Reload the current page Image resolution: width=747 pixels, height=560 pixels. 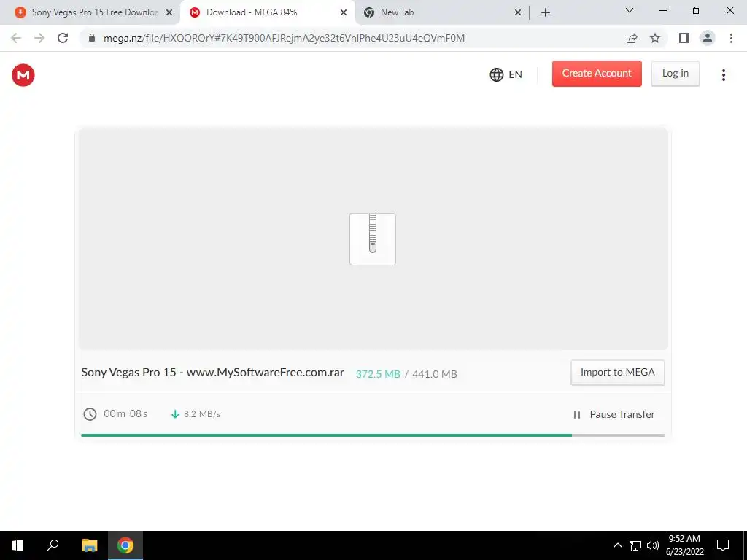coord(63,38)
